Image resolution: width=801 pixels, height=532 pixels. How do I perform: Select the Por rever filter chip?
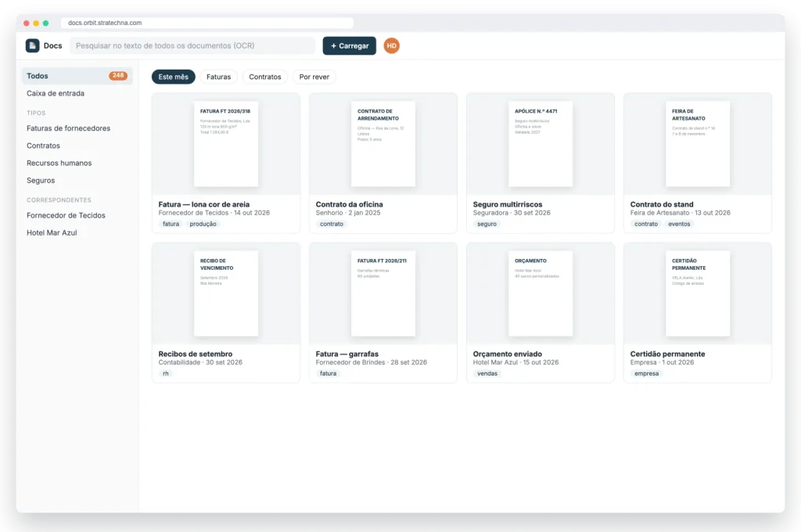pos(314,77)
